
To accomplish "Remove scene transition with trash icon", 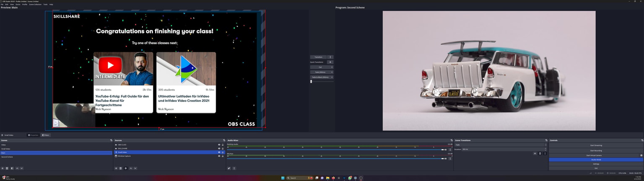I will [540, 154].
